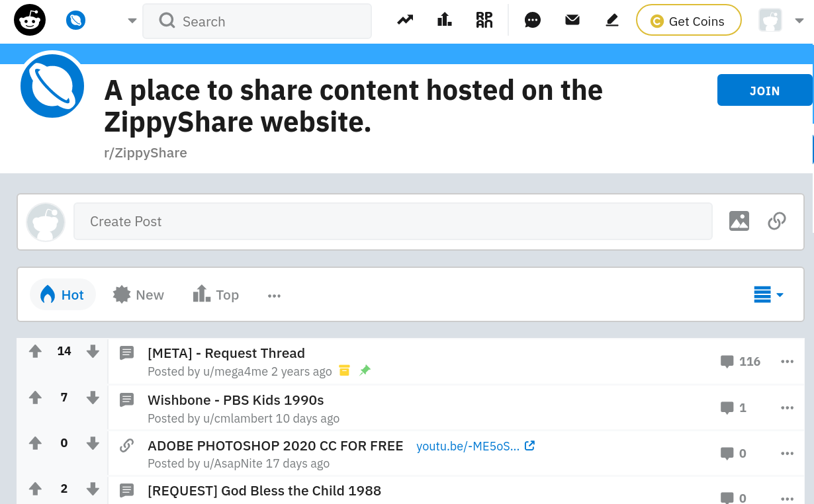The image size is (814, 504).
Task: Open the user avatar menu
Action: tap(770, 21)
